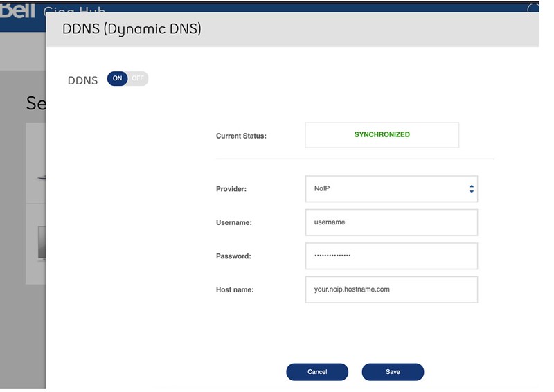Click the DDNS label beside the switch
Image resolution: width=554 pixels, height=392 pixels.
(82, 80)
